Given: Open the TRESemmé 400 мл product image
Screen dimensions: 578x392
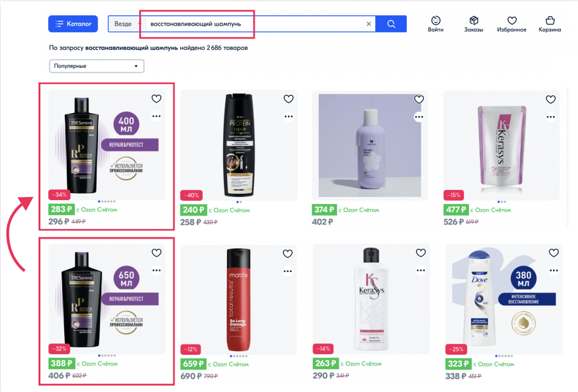Looking at the screenshot, I should [x=107, y=145].
